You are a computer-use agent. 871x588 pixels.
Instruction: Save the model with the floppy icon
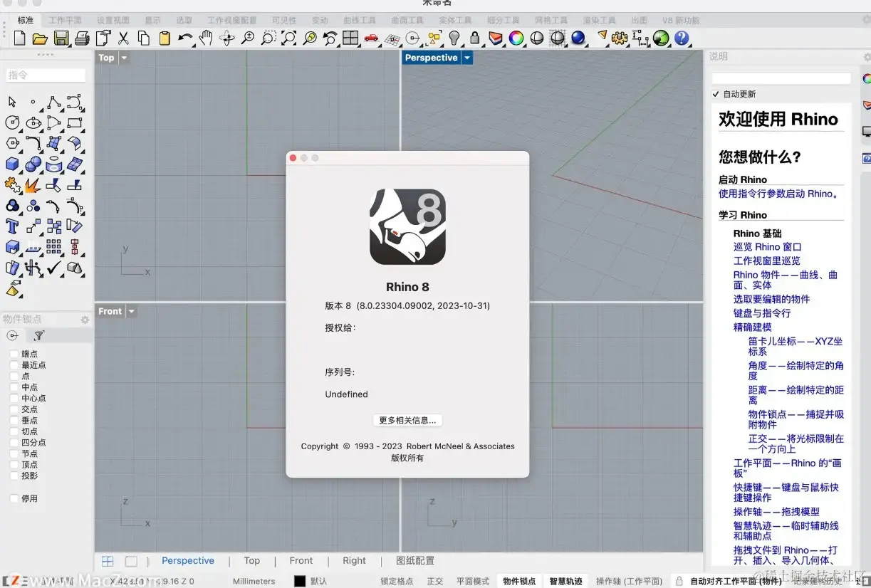[61, 38]
